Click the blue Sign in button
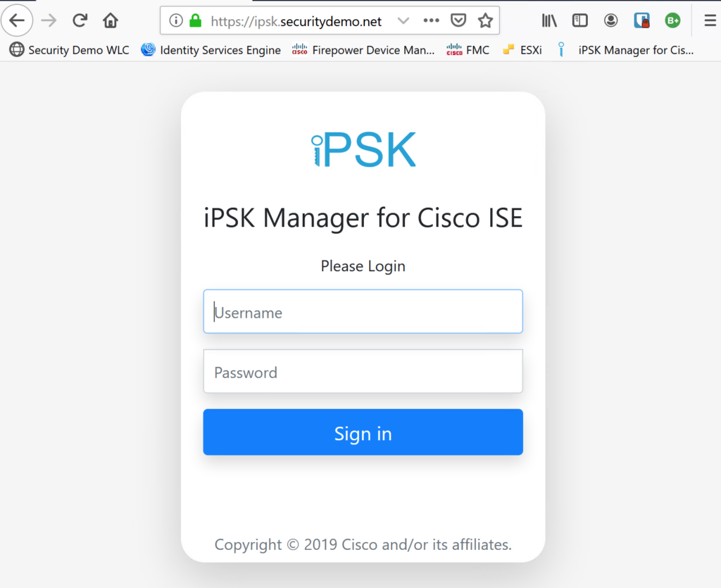The image size is (721, 588). tap(363, 432)
